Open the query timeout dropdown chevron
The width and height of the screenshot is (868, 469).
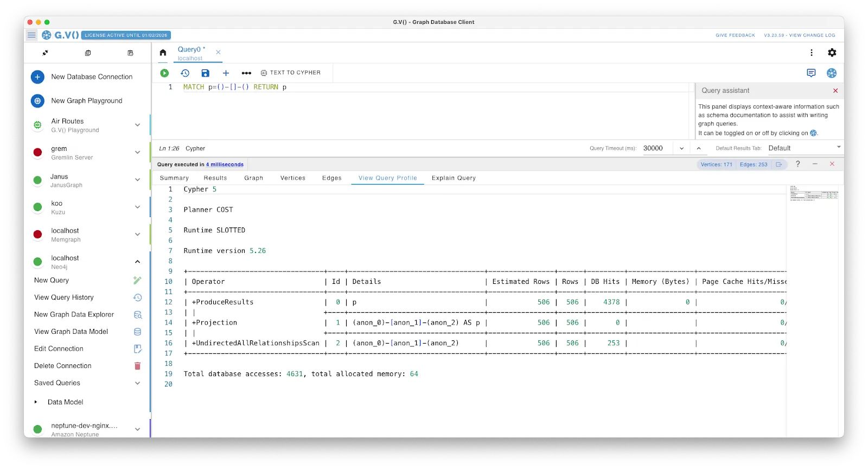click(x=682, y=148)
